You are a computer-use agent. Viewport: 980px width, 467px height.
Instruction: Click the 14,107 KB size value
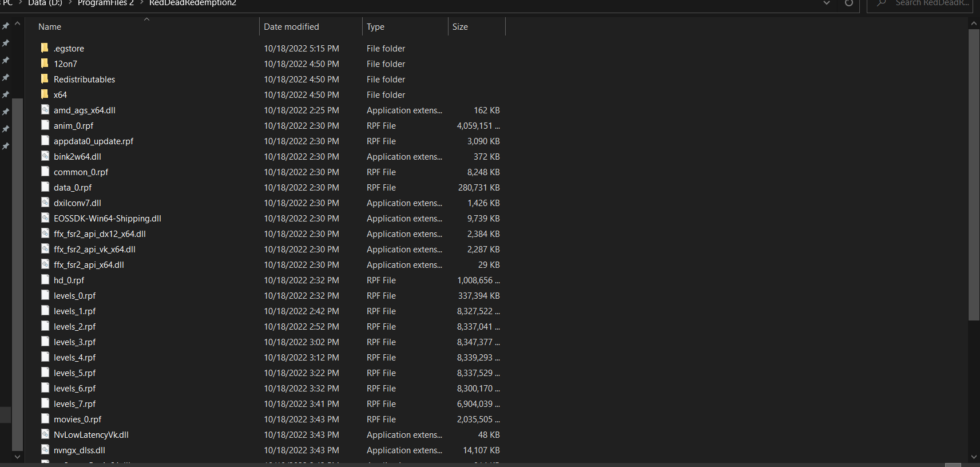click(481, 450)
